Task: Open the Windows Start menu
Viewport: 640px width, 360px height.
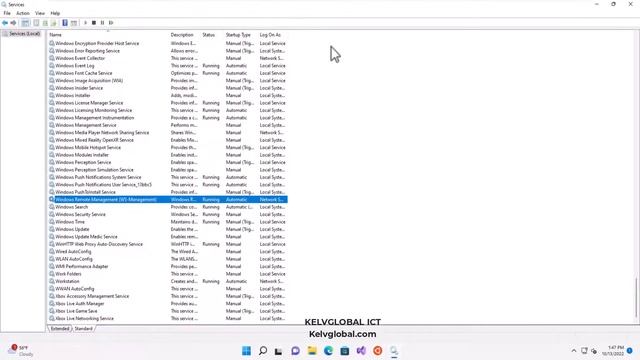Action: (247, 351)
